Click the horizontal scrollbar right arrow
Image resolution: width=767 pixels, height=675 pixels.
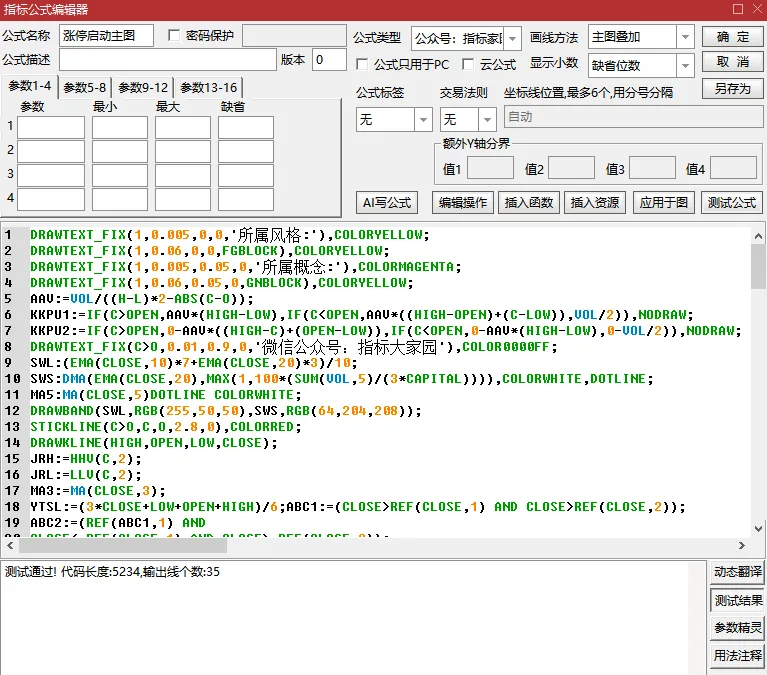[x=742, y=545]
